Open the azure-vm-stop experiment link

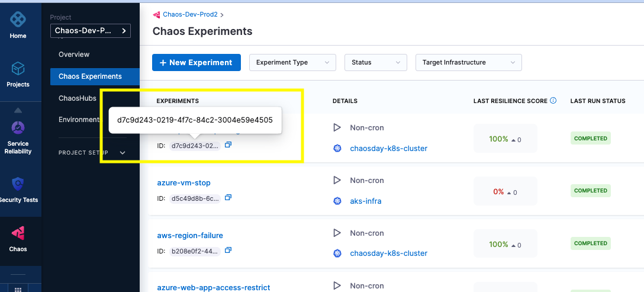pyautogui.click(x=183, y=183)
